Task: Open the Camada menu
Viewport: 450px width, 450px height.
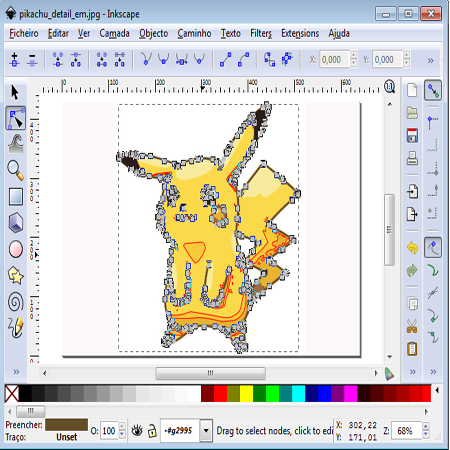Action: (114, 33)
